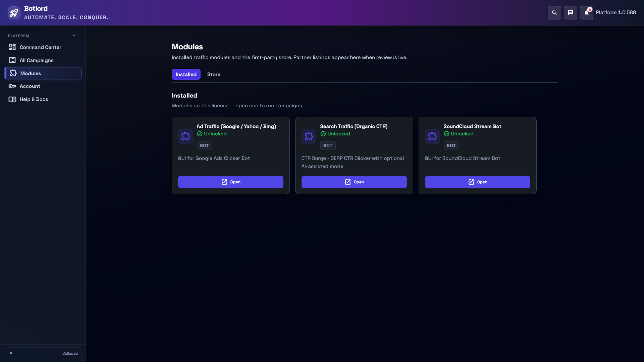Click the 'Ad Traffic (Google / Yahoo / Bing)' title

click(x=236, y=126)
